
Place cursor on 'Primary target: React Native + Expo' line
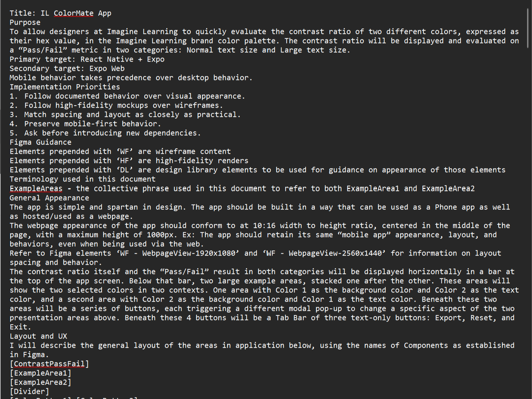coord(87,59)
